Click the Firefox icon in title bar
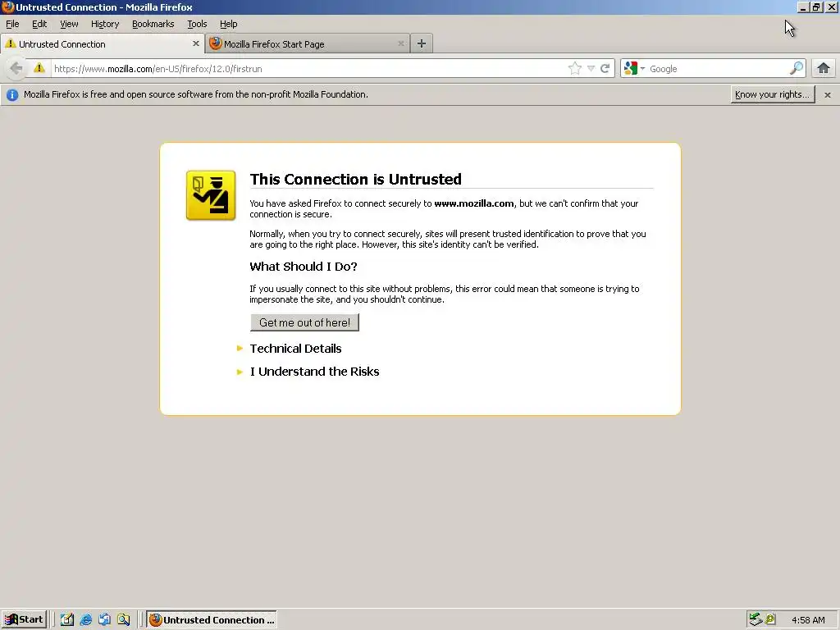The width and height of the screenshot is (840, 630). coord(7,7)
